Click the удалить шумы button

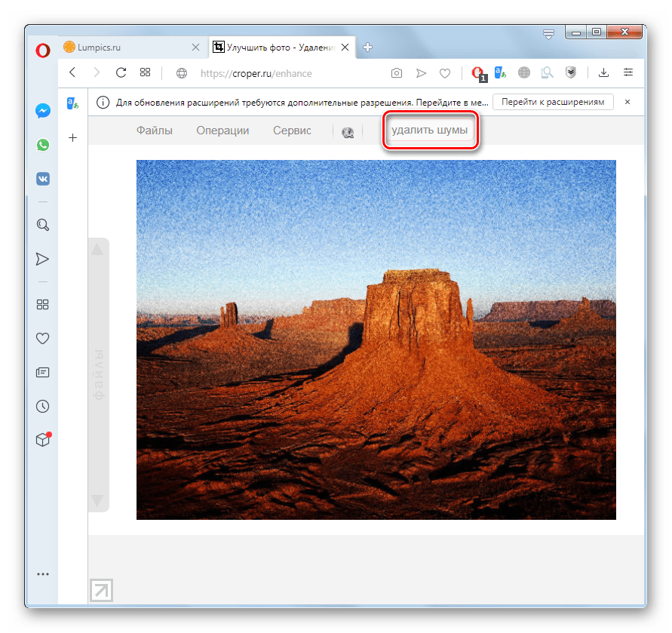click(x=430, y=130)
